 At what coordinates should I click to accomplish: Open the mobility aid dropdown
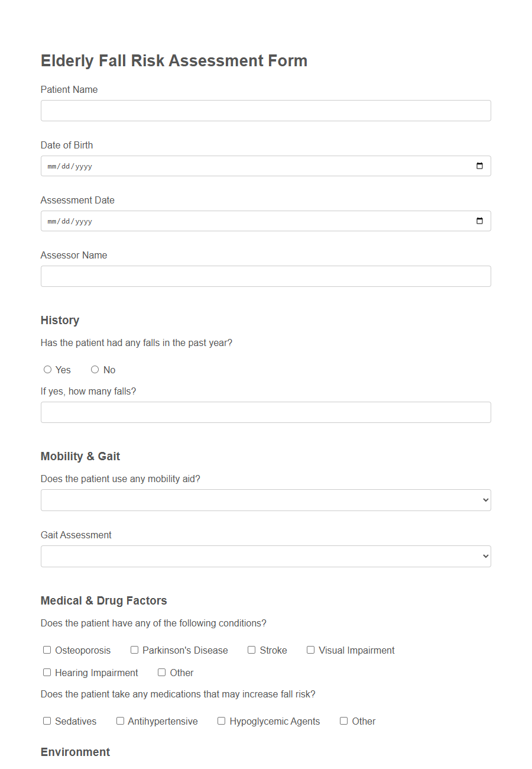266,500
